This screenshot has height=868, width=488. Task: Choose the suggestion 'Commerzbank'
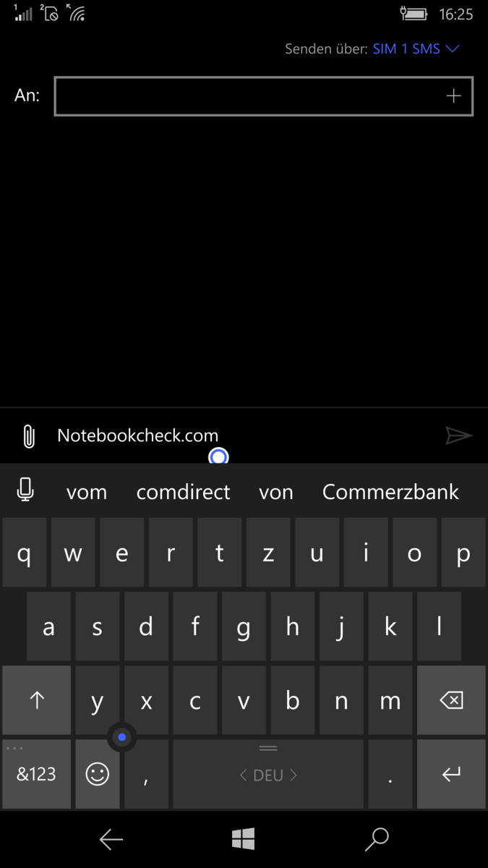coord(390,492)
